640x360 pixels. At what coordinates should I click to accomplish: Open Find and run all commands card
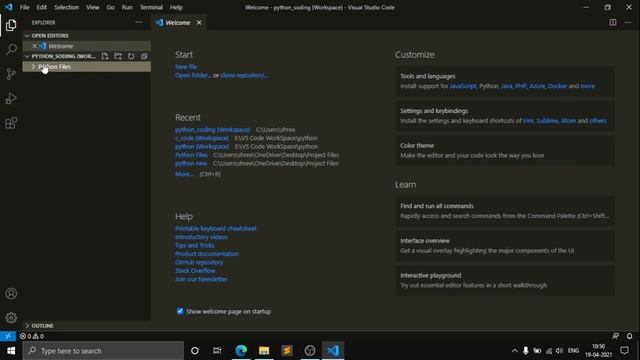pyautogui.click(x=505, y=211)
